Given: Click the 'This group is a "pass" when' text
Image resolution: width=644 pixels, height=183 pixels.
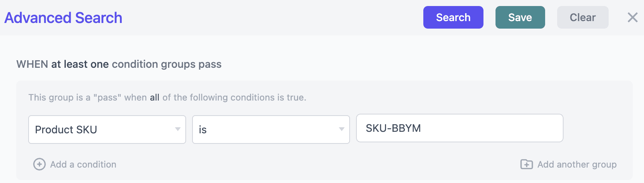Looking at the screenshot, I should coord(87,98).
